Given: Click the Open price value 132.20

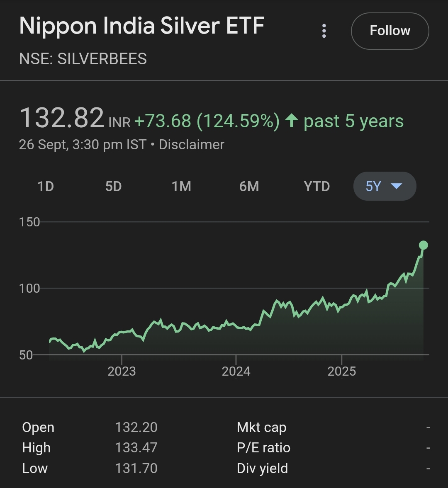Looking at the screenshot, I should point(136,427).
